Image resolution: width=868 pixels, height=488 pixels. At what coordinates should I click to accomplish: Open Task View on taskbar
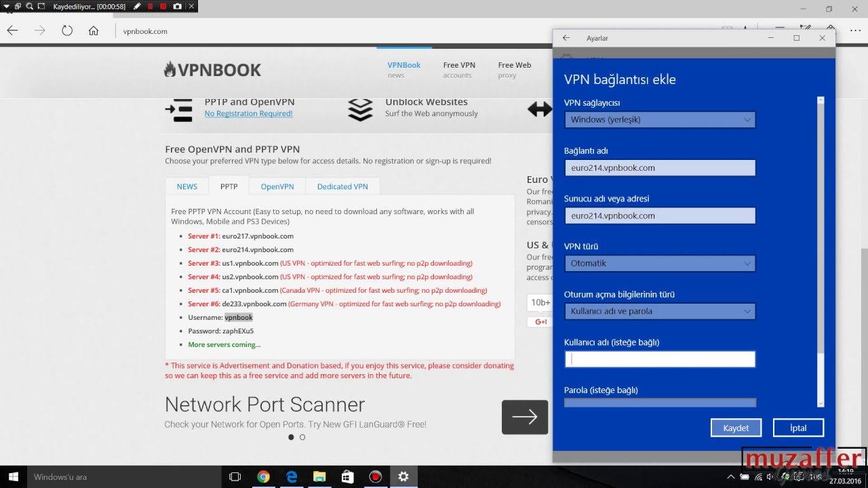point(235,477)
